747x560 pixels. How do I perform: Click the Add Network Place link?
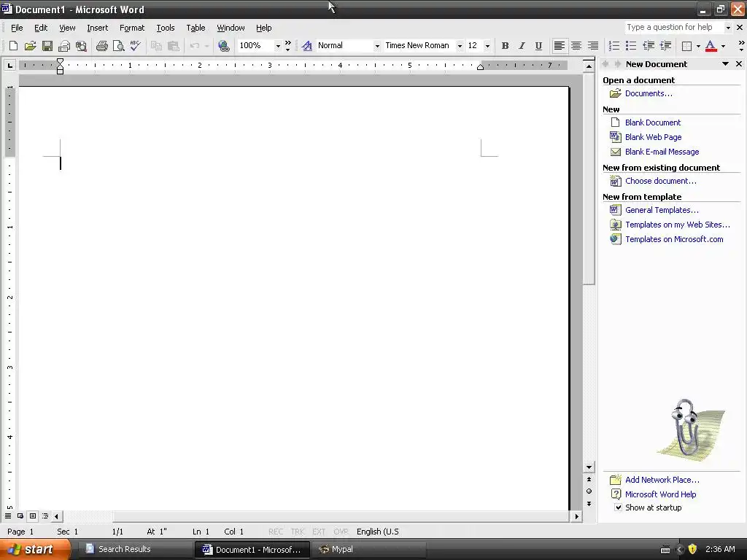tap(662, 480)
